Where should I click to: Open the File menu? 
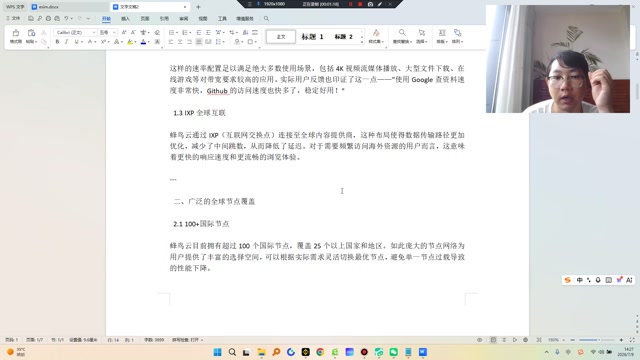(x=13, y=18)
